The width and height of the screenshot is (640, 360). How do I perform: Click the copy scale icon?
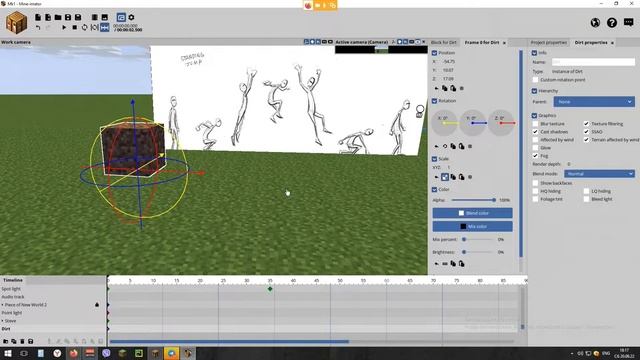453,177
